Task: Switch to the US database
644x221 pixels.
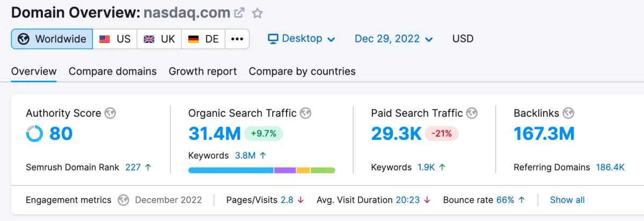Action: click(115, 39)
